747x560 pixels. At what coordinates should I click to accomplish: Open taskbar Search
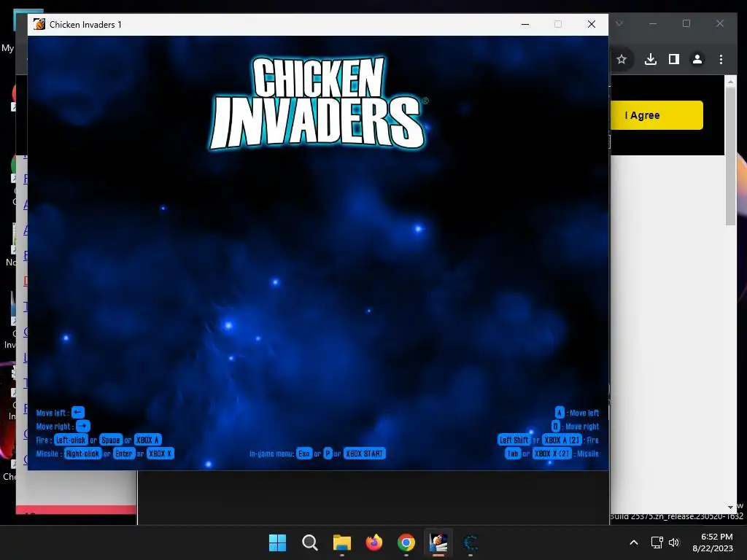309,542
